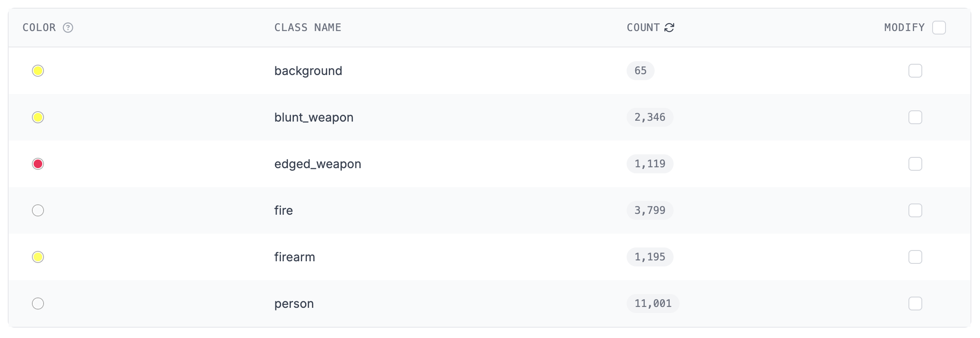Viewport: 980px width, 338px height.
Task: Check the modify box for edged_weapon
Action: pos(915,164)
